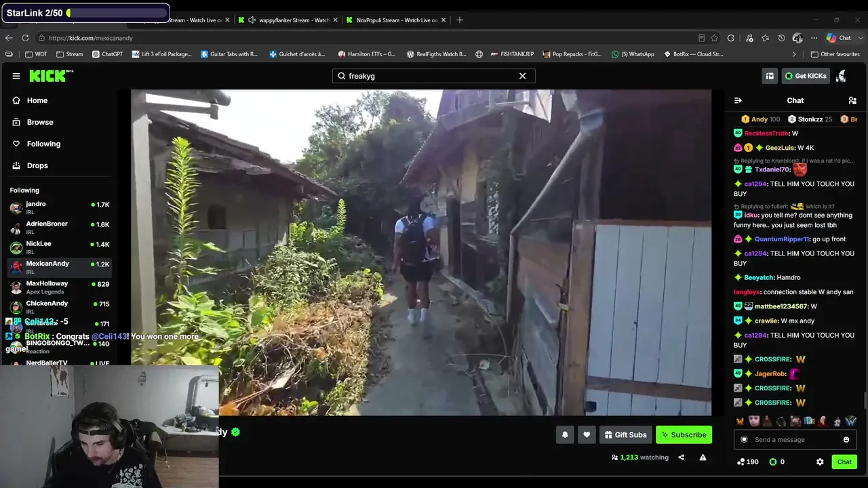Click the kick.com/mexicanandy address bar
The height and width of the screenshot is (488, 868).
tap(366, 38)
